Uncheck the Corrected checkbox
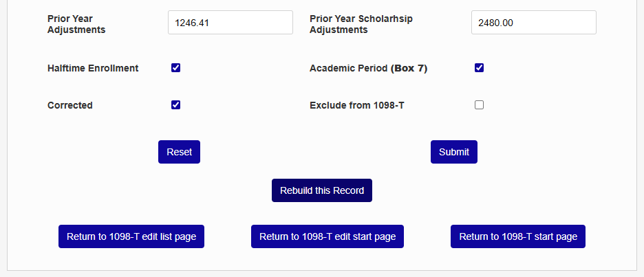This screenshot has height=277, width=644. click(176, 105)
